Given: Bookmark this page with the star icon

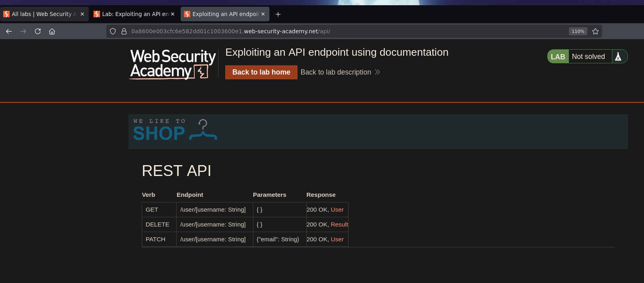Looking at the screenshot, I should coord(595,31).
